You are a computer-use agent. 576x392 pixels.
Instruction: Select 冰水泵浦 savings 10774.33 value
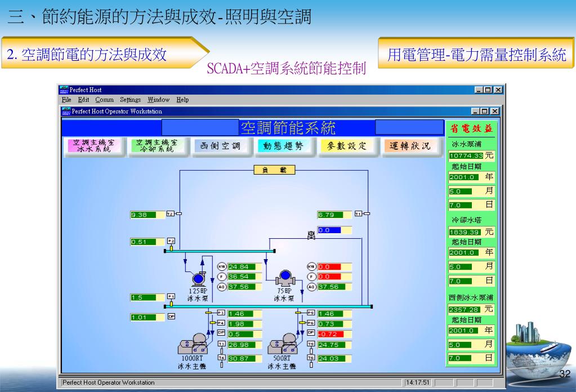466,156
